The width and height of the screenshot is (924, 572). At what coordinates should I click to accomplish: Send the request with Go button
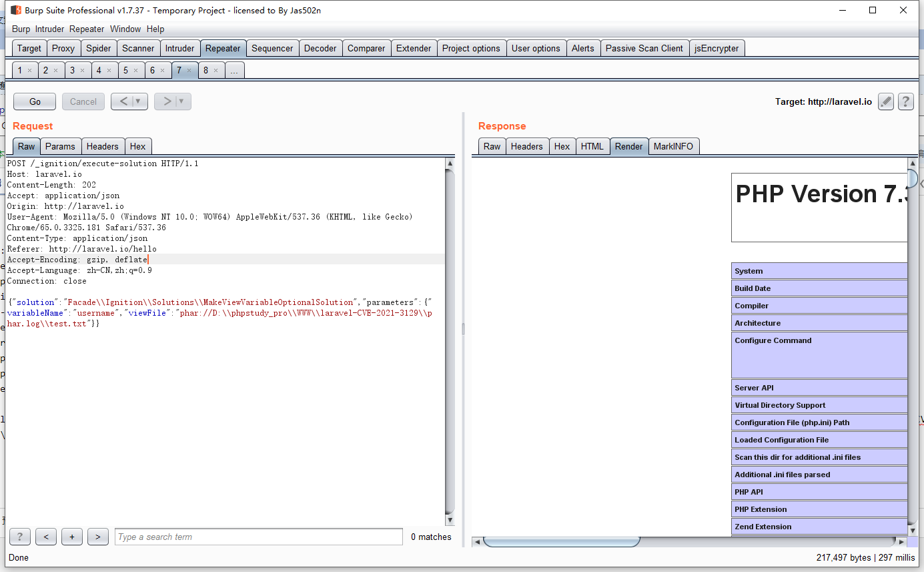[x=35, y=101]
